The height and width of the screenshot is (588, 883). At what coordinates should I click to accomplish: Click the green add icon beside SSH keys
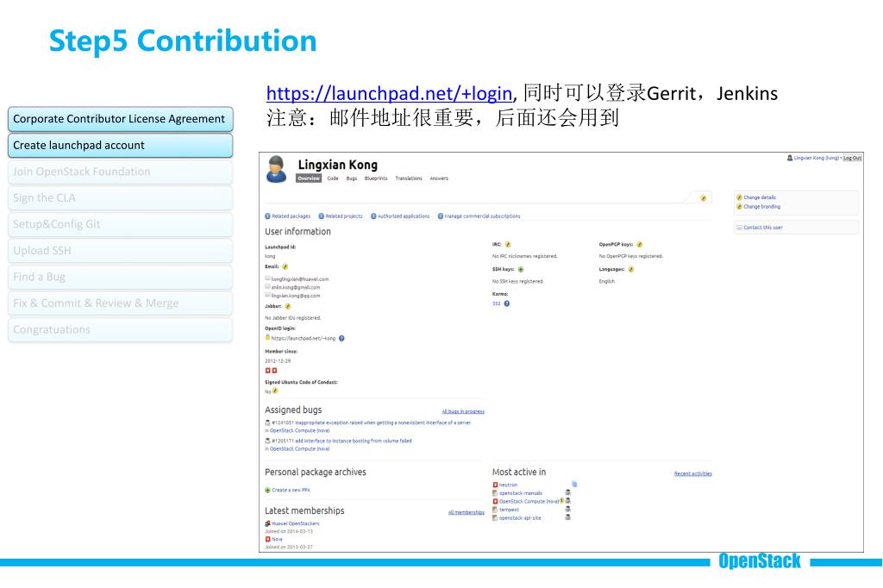pyautogui.click(x=521, y=270)
